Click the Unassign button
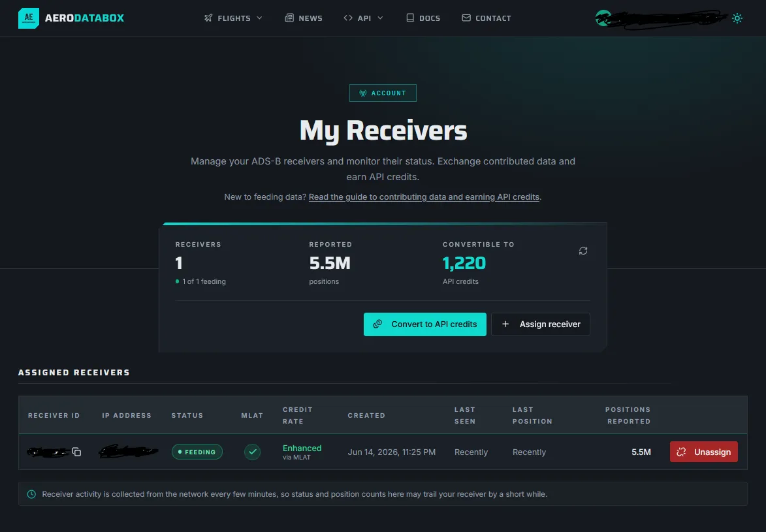 [704, 452]
